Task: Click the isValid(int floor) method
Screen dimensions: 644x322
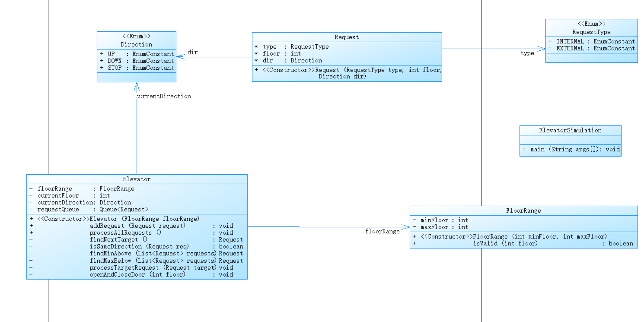Action: point(505,243)
